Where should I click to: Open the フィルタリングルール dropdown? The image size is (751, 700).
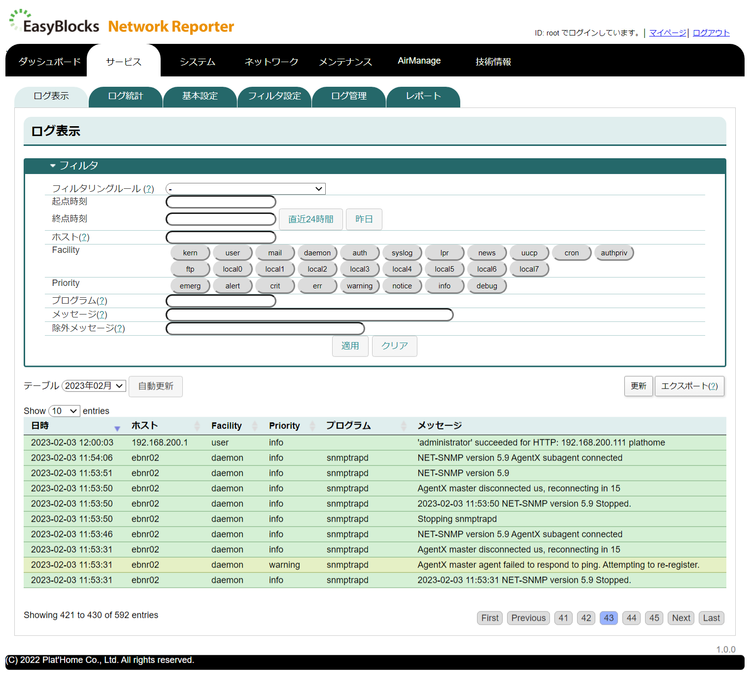coord(245,189)
